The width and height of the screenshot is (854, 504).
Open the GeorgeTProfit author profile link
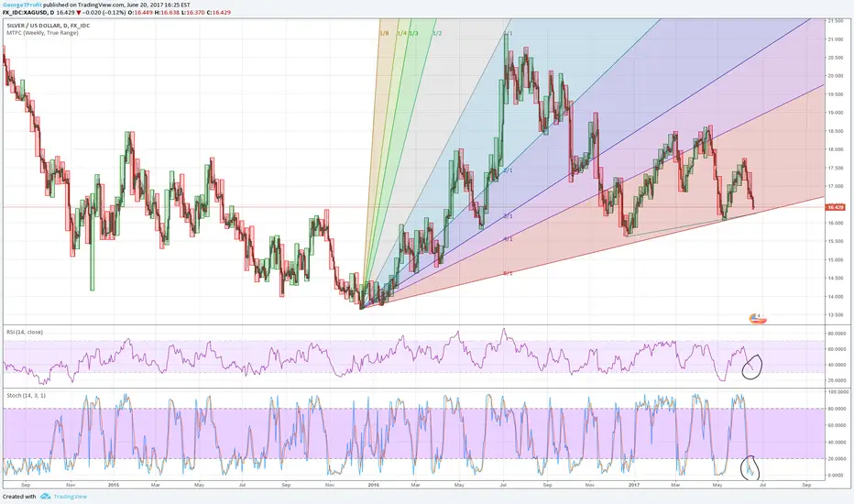tap(22, 5)
